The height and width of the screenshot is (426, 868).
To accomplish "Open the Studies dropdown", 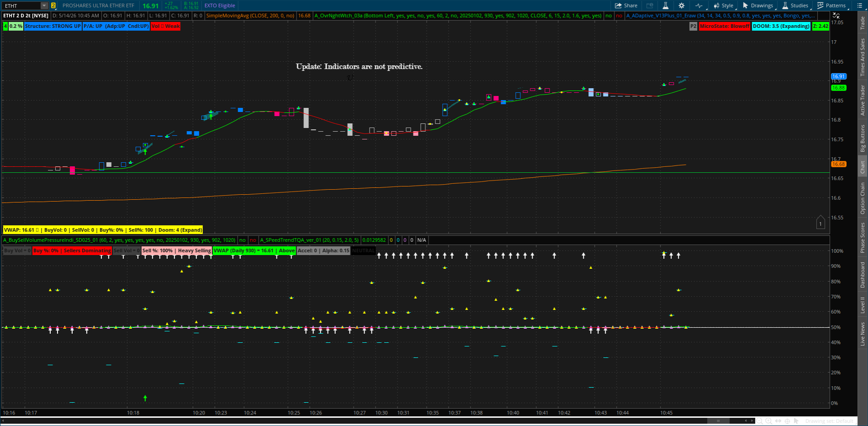I will (x=795, y=5).
